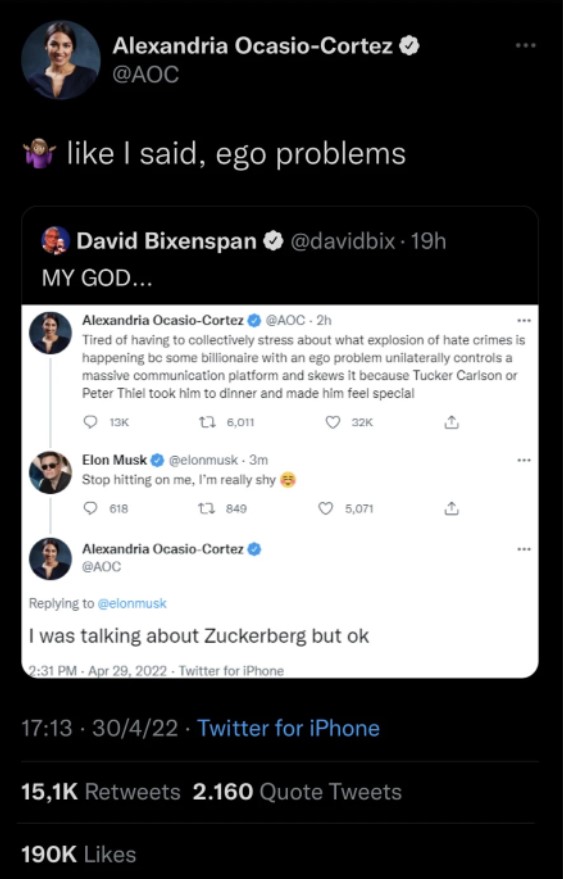Click retweet icon showing 6,011
Image resolution: width=563 pixels, height=879 pixels.
click(213, 423)
